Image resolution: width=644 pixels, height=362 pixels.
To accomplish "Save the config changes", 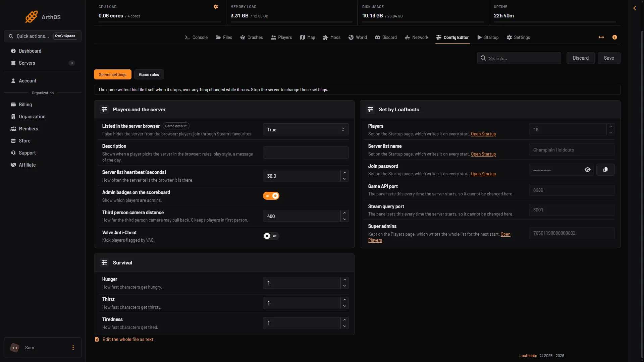I will point(609,58).
